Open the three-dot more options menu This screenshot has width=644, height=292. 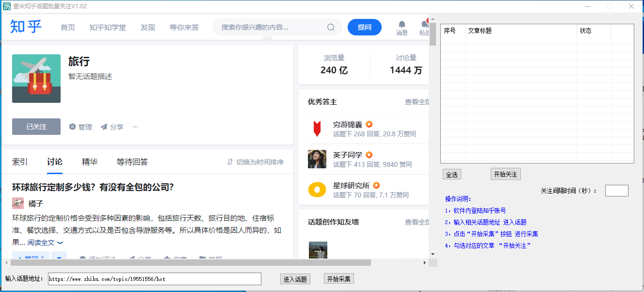(x=135, y=127)
